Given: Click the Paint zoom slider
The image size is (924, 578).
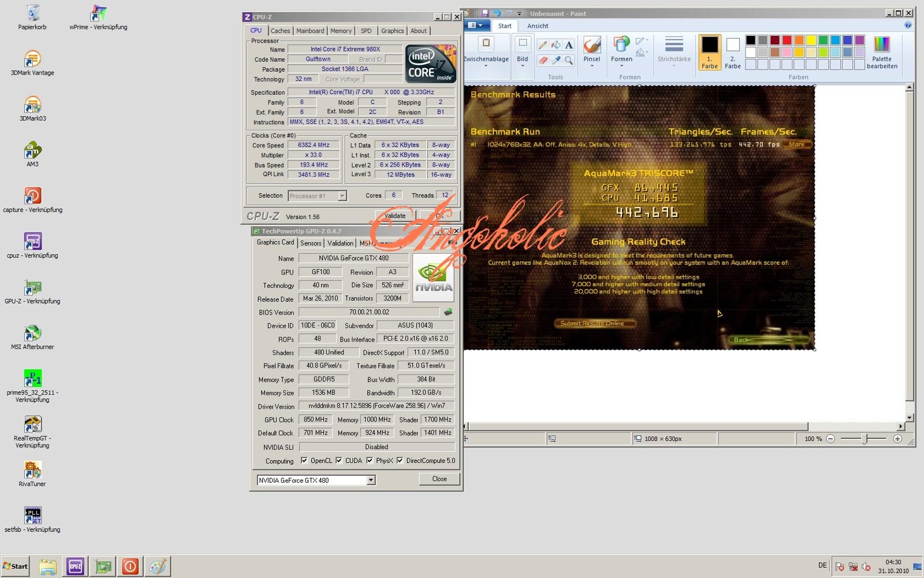Looking at the screenshot, I should [x=864, y=439].
